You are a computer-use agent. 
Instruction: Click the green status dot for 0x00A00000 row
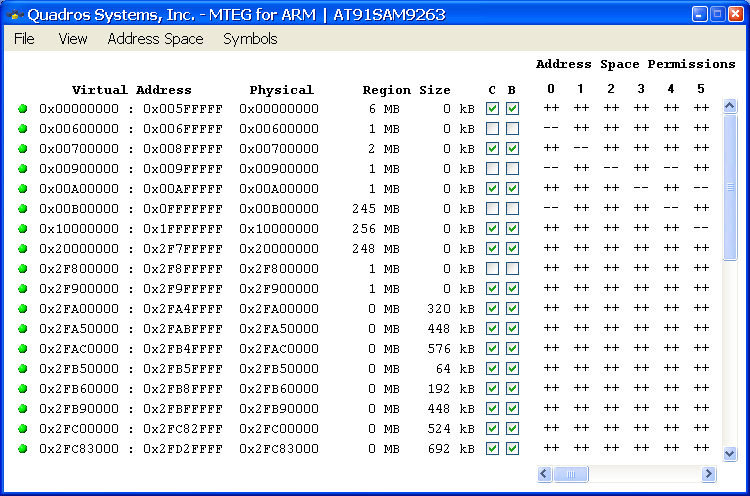(x=22, y=188)
